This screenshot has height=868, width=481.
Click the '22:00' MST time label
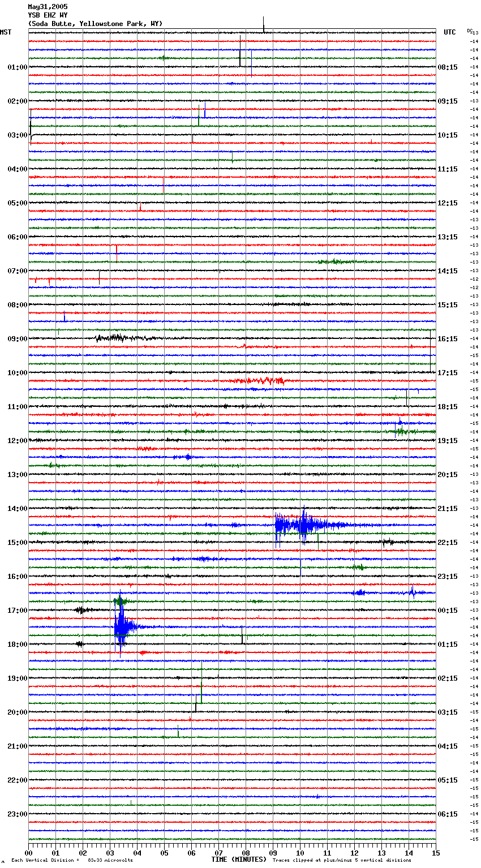[x=18, y=780]
